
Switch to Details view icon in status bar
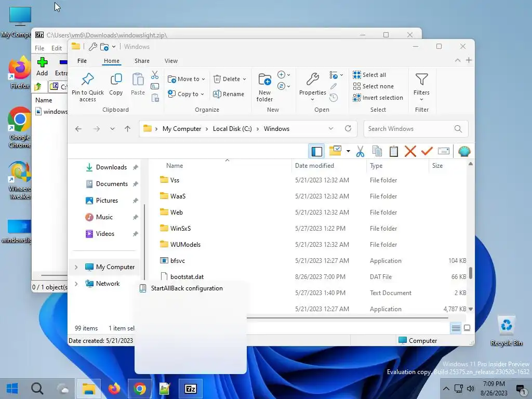[456, 328]
